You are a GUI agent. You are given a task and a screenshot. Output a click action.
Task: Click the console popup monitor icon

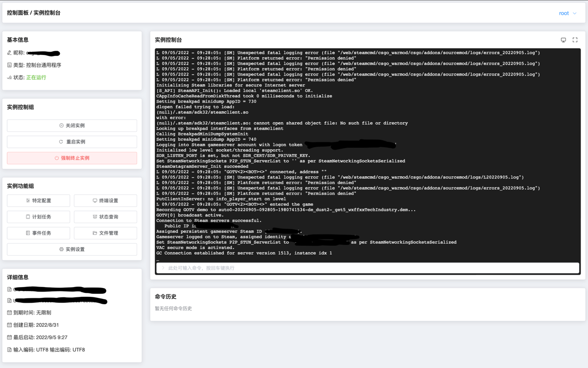563,40
